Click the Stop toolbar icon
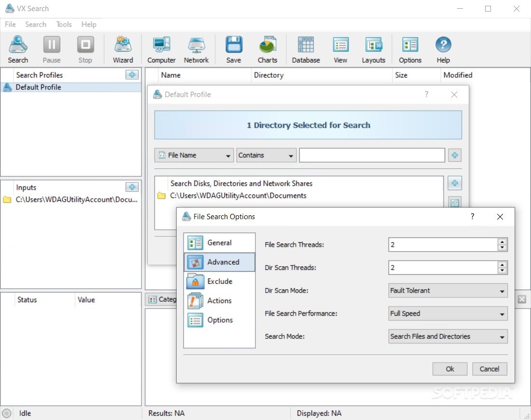Image resolution: width=531 pixels, height=420 pixels. click(x=85, y=49)
